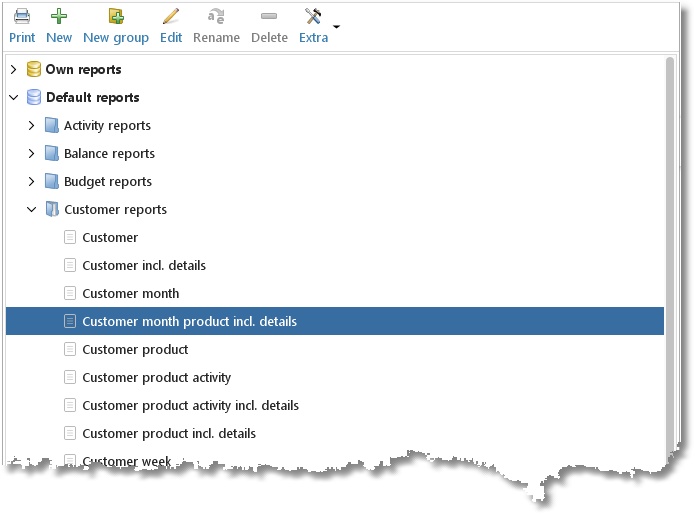Select Default reports in the tree
The image size is (695, 516).
coord(93,98)
